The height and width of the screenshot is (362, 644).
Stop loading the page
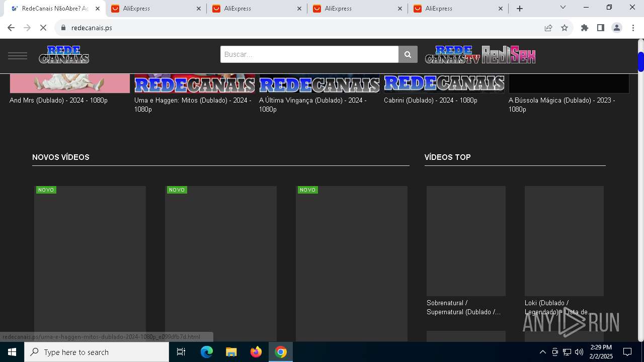point(43,28)
